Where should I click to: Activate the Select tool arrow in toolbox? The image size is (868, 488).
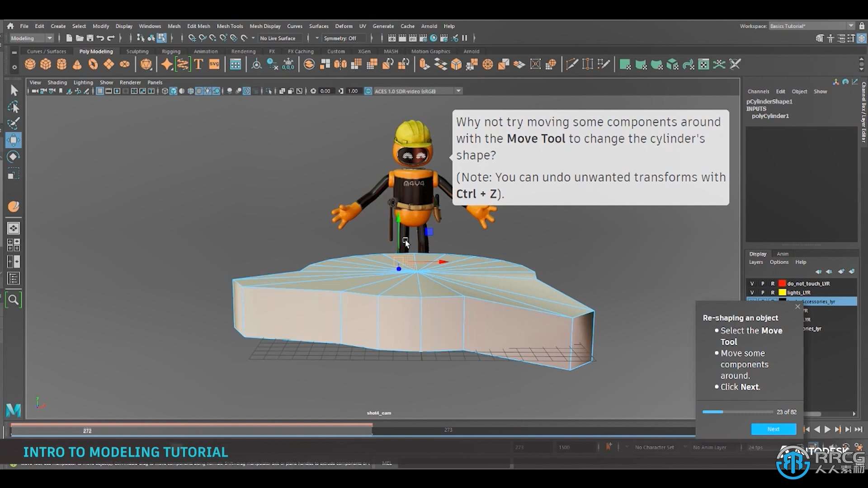click(x=14, y=90)
